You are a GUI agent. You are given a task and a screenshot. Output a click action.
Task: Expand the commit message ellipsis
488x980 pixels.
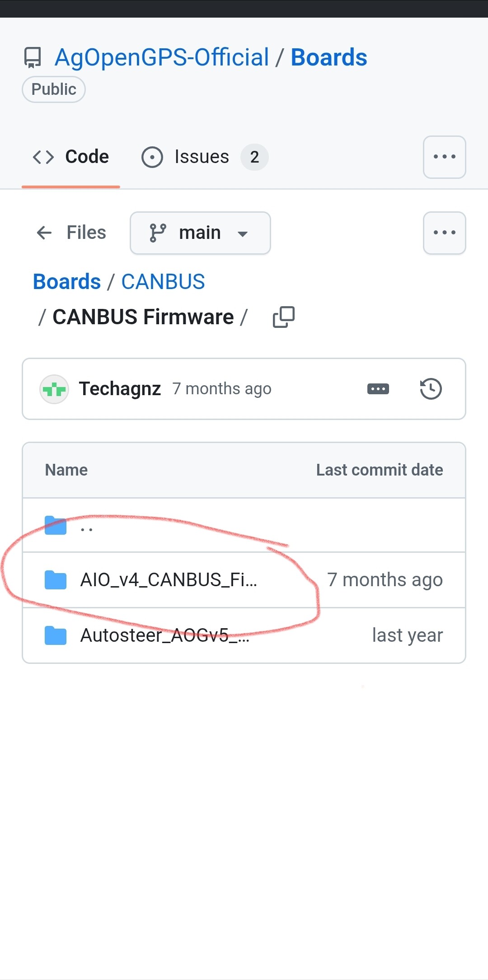click(378, 389)
